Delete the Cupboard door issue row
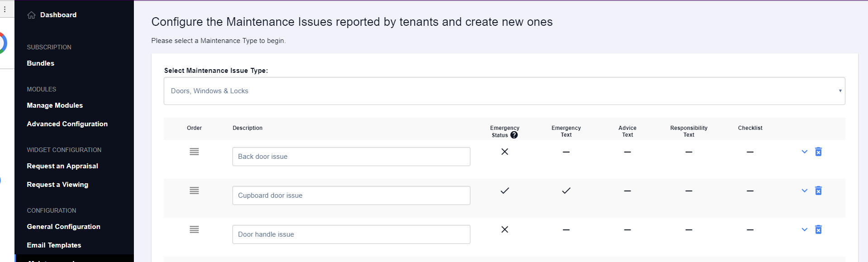 click(818, 191)
